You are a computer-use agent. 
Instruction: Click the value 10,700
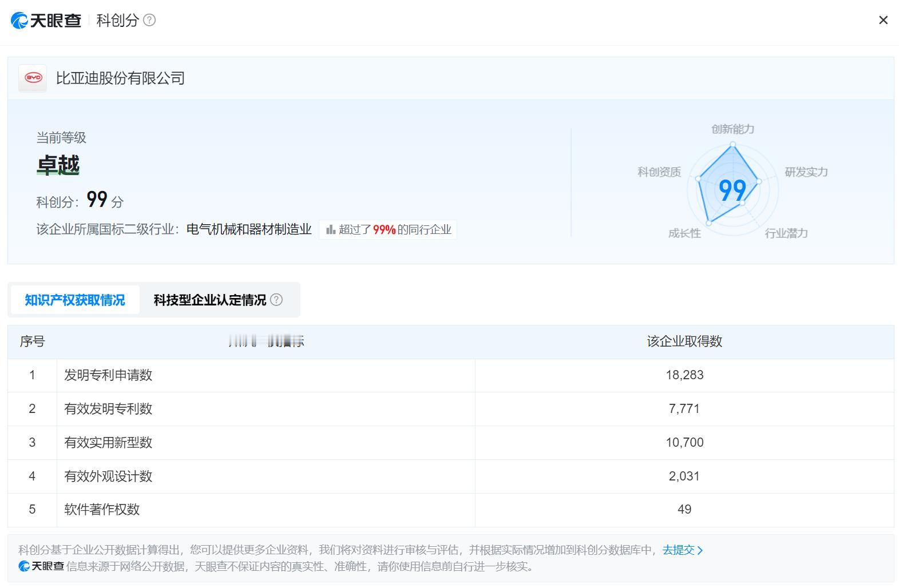(x=684, y=443)
